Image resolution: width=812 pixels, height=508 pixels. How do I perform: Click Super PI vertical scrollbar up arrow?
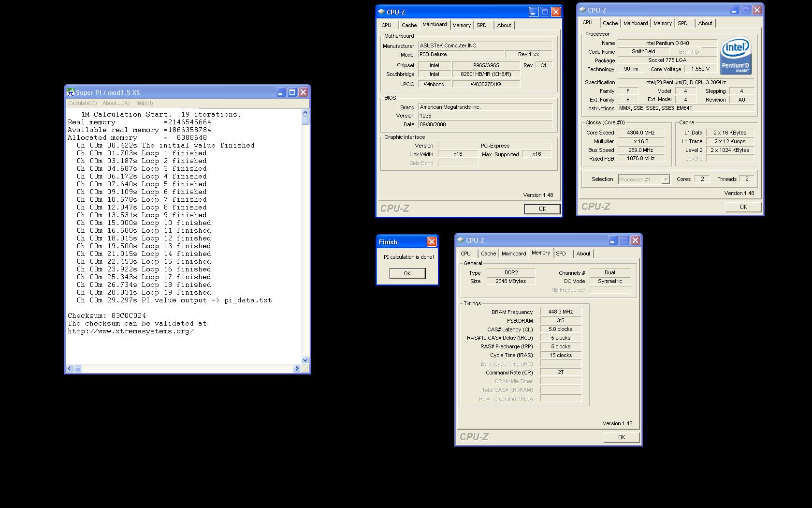[305, 113]
